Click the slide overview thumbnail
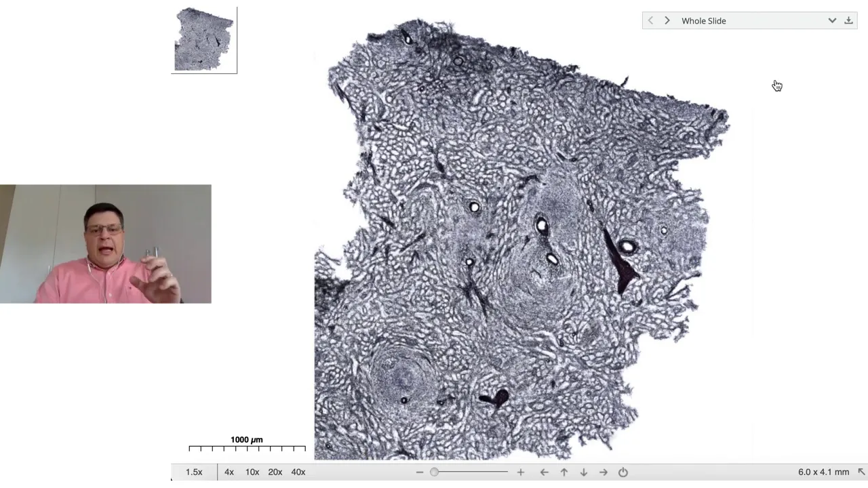This screenshot has width=868, height=488. pyautogui.click(x=204, y=40)
